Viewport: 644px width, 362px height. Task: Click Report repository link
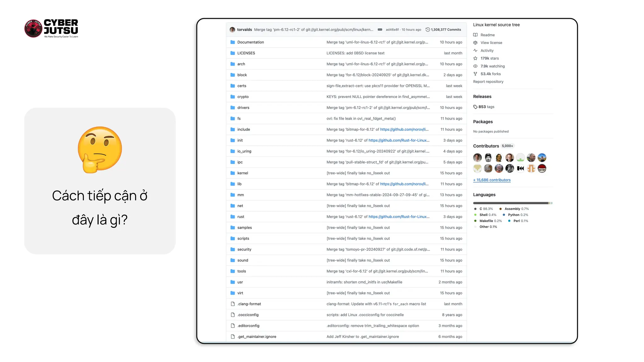tap(488, 82)
